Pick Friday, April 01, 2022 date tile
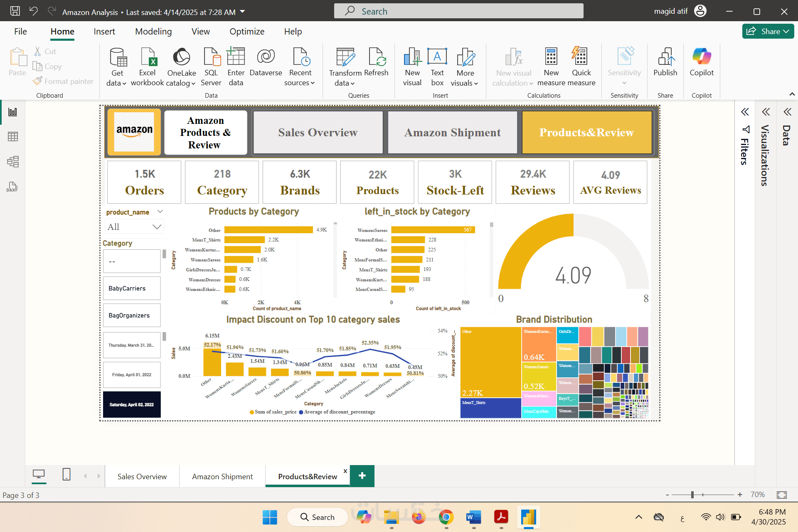 (132, 375)
